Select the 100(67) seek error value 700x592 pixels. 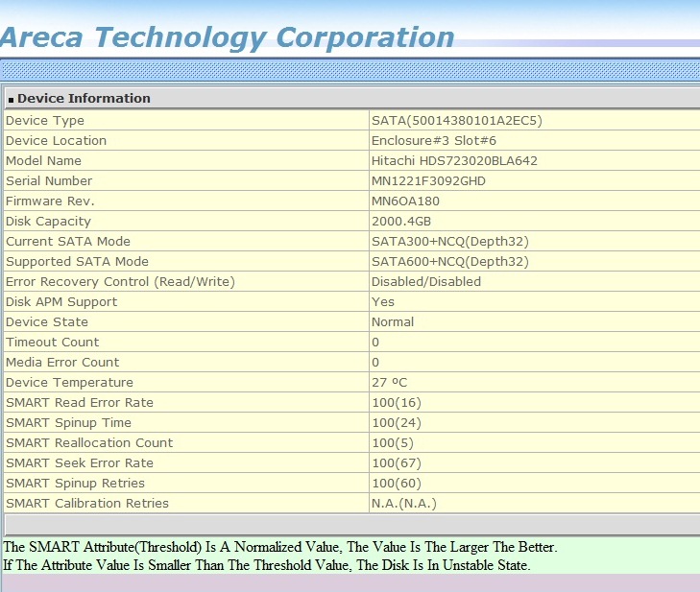click(x=397, y=462)
